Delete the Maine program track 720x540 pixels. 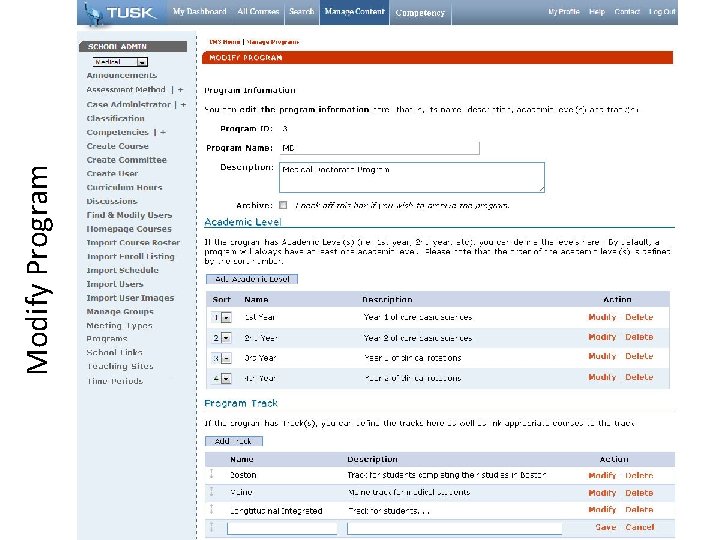[x=639, y=493]
